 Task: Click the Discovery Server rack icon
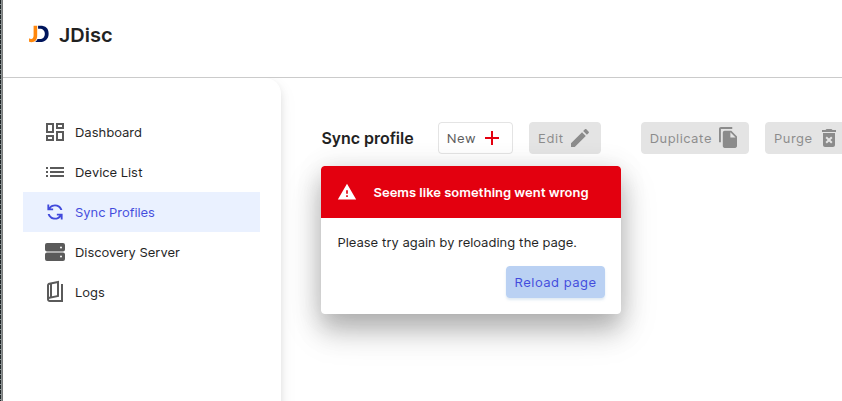[x=55, y=252]
